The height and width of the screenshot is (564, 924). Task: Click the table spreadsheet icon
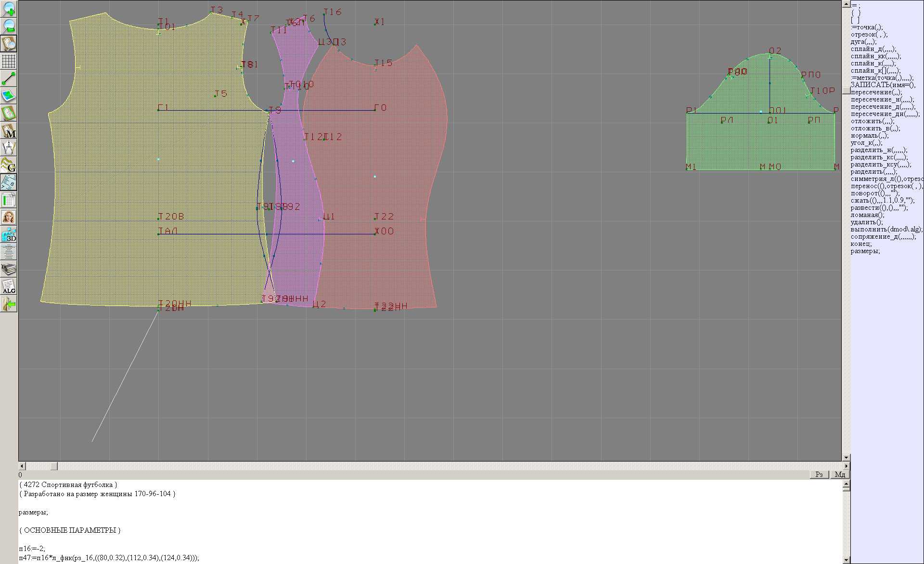pyautogui.click(x=9, y=200)
